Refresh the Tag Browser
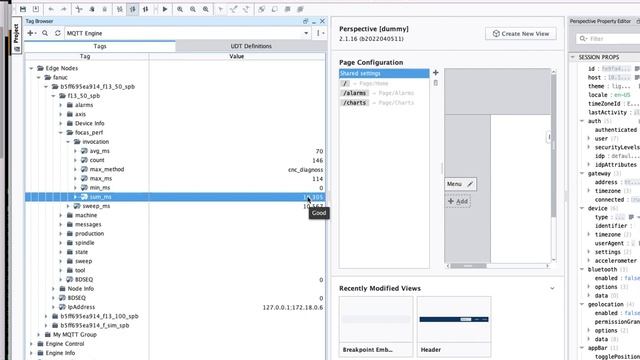 58,33
